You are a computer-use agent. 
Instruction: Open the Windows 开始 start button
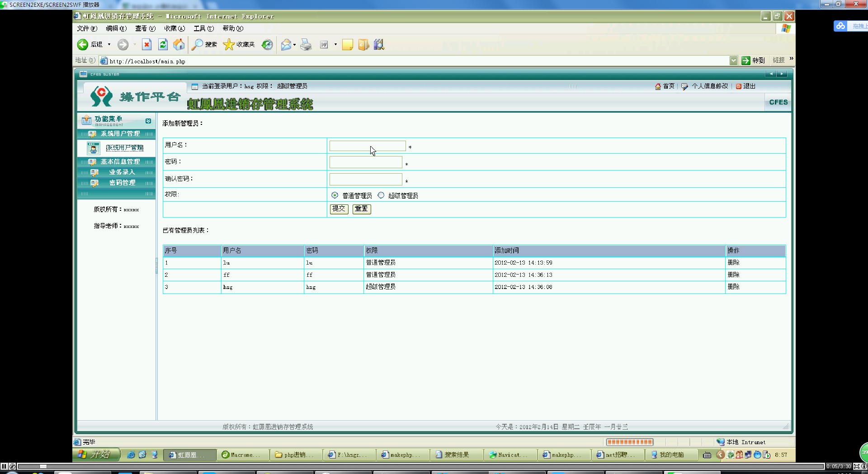[96, 455]
